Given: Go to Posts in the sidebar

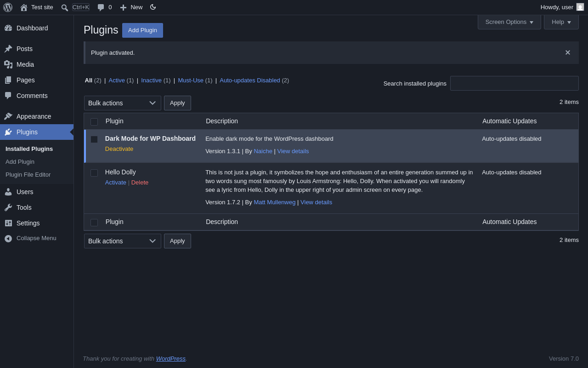Looking at the screenshot, I should pos(37,49).
